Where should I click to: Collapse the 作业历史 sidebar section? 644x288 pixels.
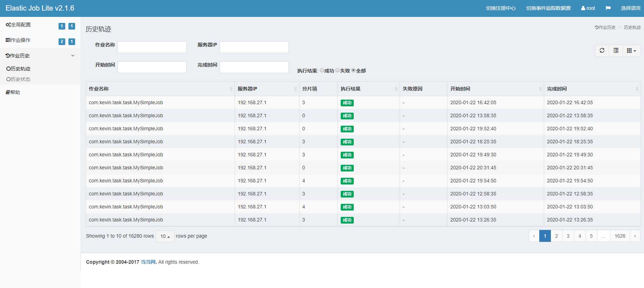(40, 56)
